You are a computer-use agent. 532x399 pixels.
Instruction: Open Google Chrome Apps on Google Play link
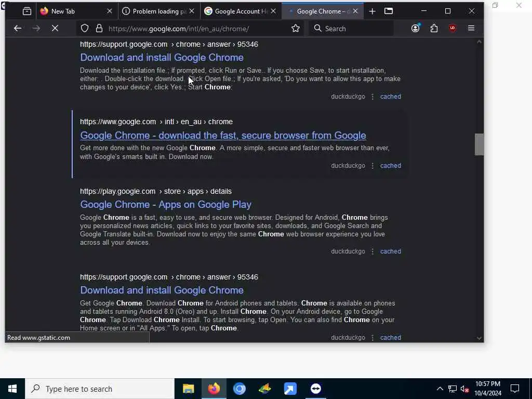tap(166, 205)
